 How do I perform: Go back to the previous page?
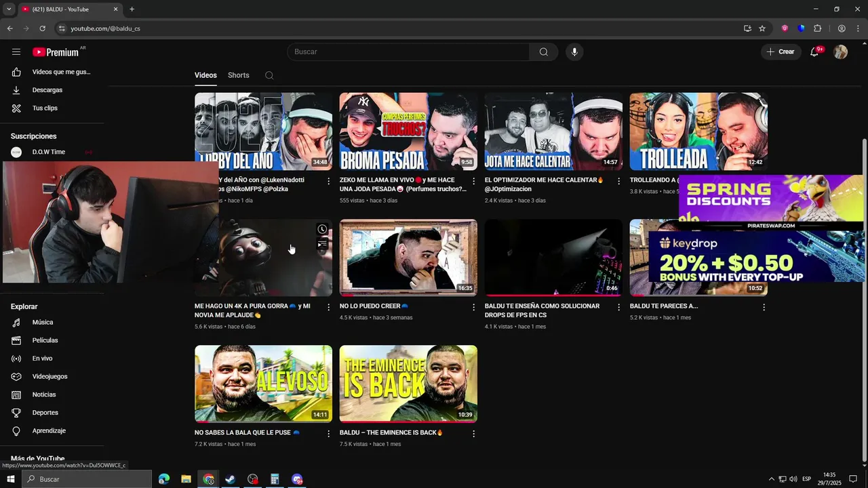[x=9, y=28]
